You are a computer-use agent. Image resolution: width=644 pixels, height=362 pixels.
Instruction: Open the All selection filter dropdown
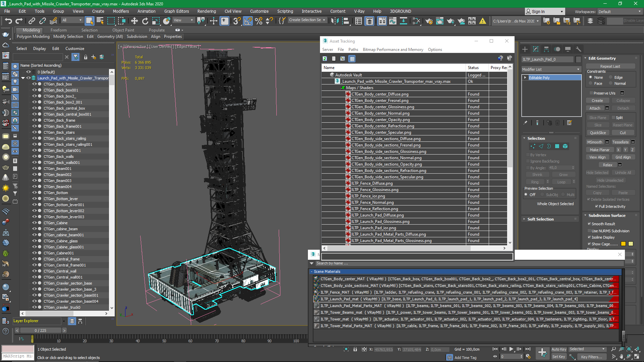point(72,20)
